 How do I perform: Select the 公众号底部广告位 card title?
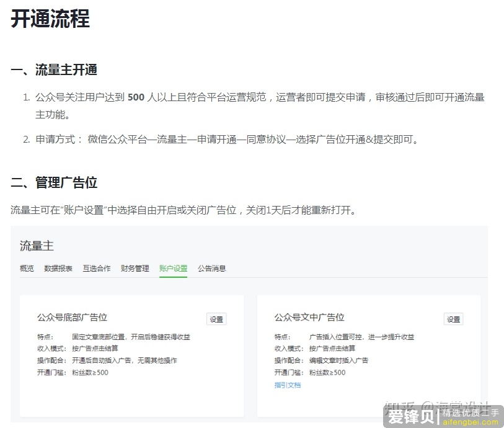[72, 318]
